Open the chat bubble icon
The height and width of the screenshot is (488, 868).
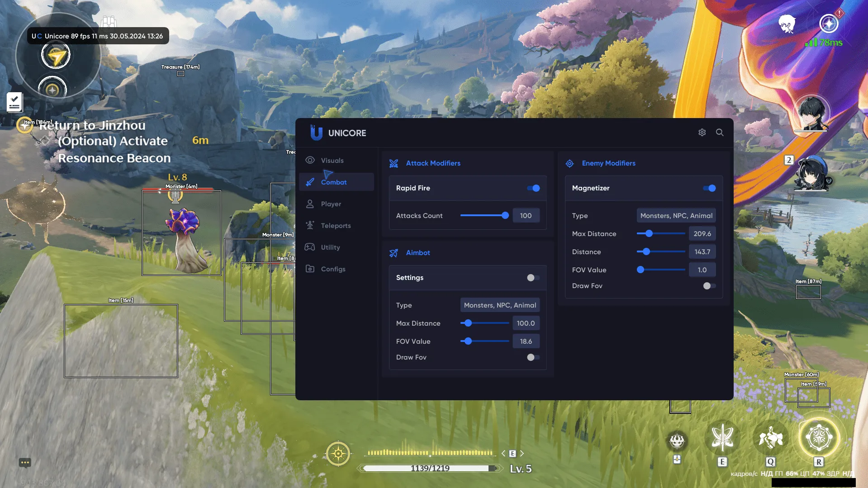(25, 462)
